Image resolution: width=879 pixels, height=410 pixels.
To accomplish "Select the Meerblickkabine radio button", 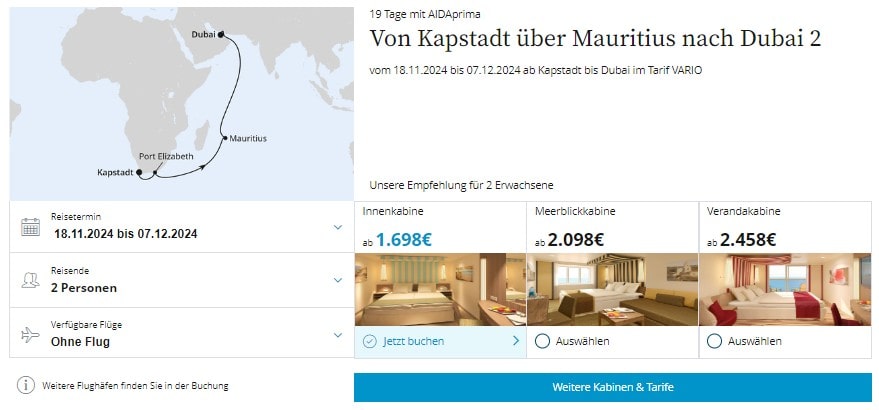I will click(542, 341).
